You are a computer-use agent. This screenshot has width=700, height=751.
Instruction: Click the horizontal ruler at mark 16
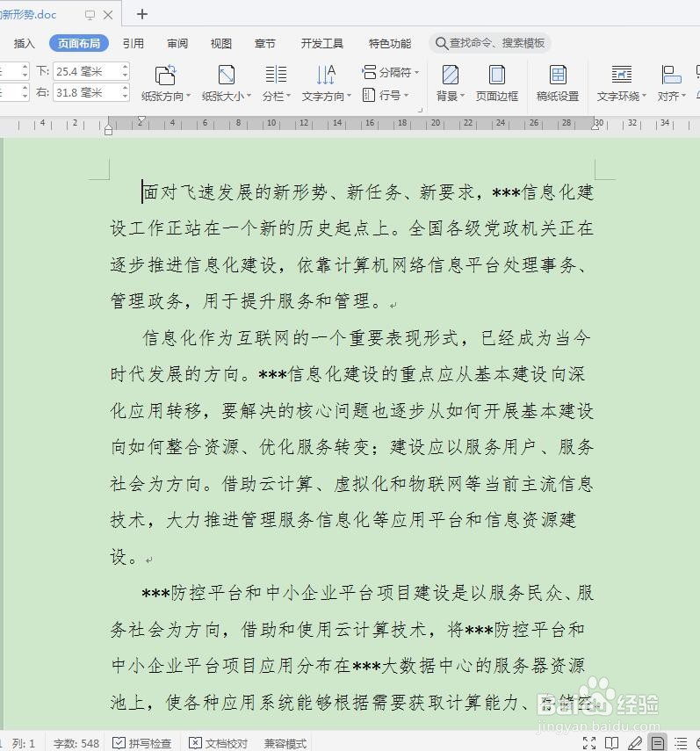pyautogui.click(x=370, y=123)
